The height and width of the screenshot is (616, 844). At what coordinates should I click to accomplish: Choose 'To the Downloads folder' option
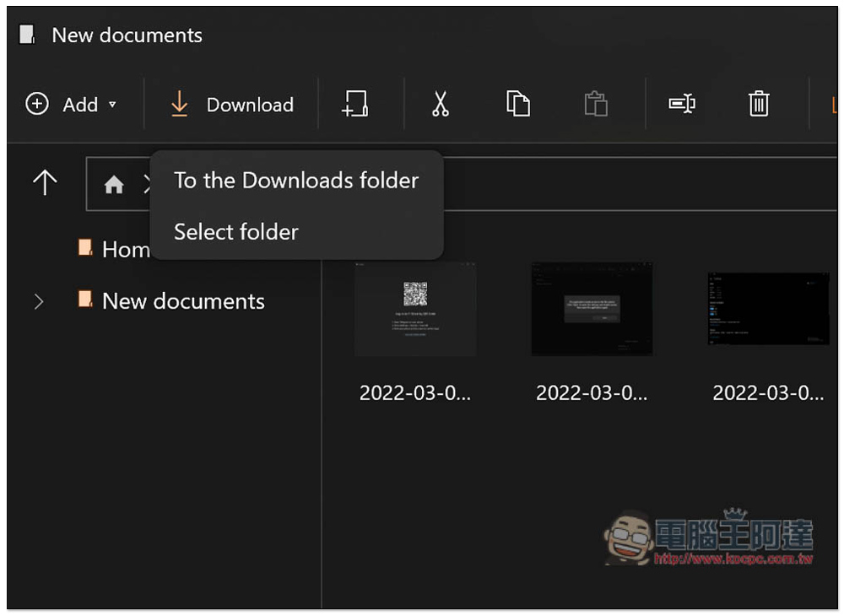coord(295,181)
